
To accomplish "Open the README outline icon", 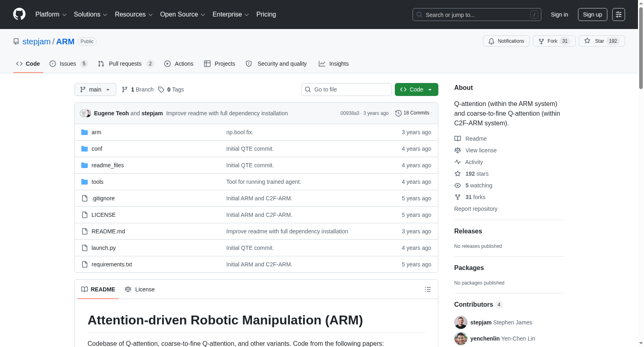I will (x=428, y=289).
